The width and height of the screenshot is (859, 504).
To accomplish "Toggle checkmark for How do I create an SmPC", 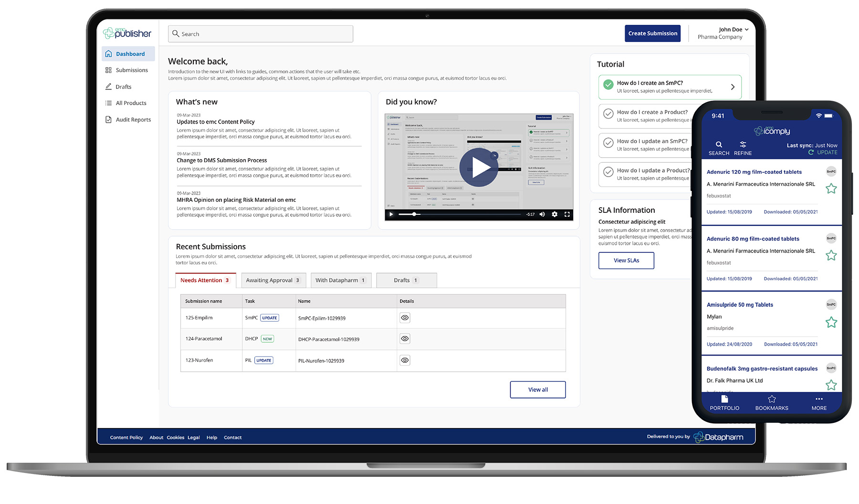I will pyautogui.click(x=608, y=85).
